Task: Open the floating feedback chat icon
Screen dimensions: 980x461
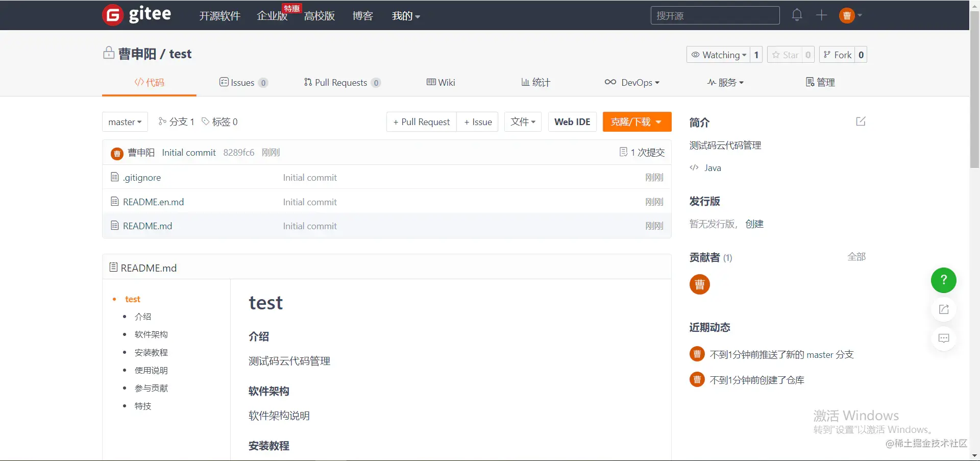Action: [944, 338]
